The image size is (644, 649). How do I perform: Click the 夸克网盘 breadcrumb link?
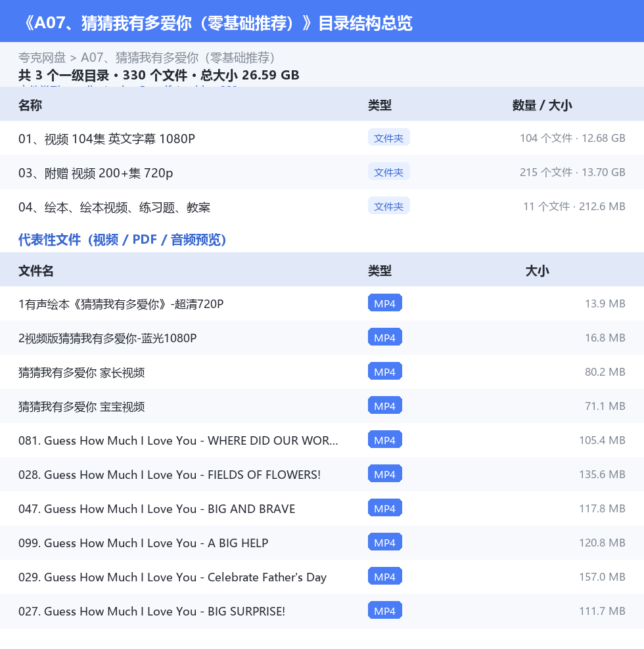(42, 58)
